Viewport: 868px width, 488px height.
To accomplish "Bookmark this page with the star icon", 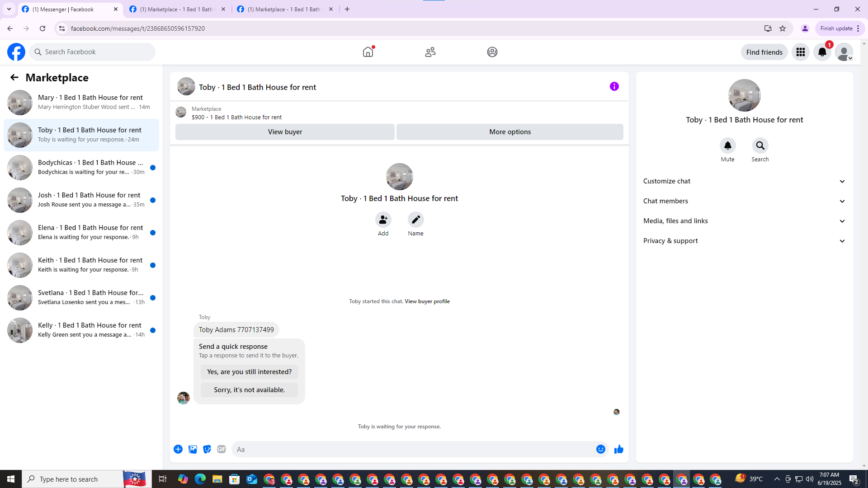I will point(783,28).
